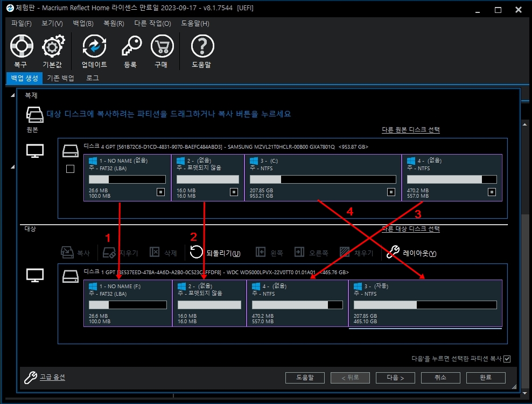
Task: Click the bottom 도움말 button
Action: pos(305,378)
